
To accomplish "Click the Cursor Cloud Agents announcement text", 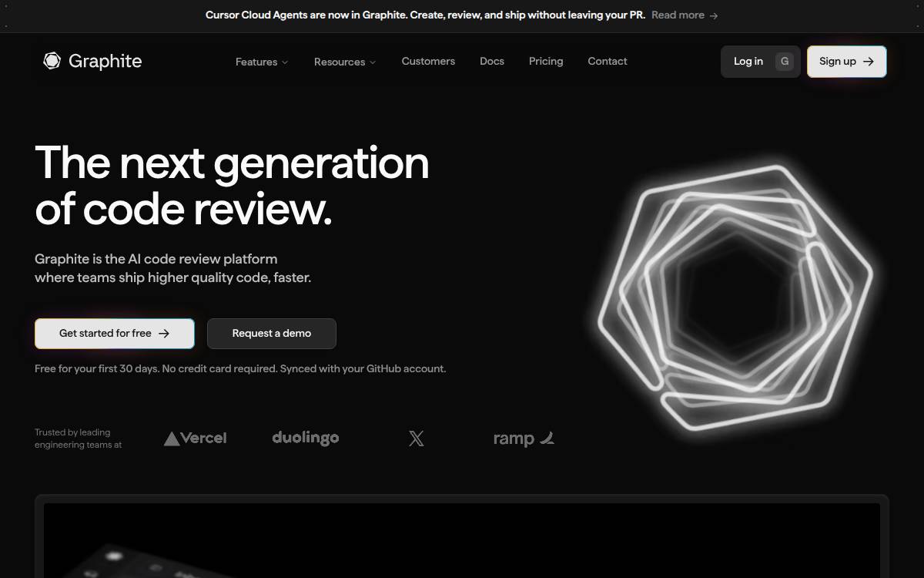I will [x=425, y=15].
